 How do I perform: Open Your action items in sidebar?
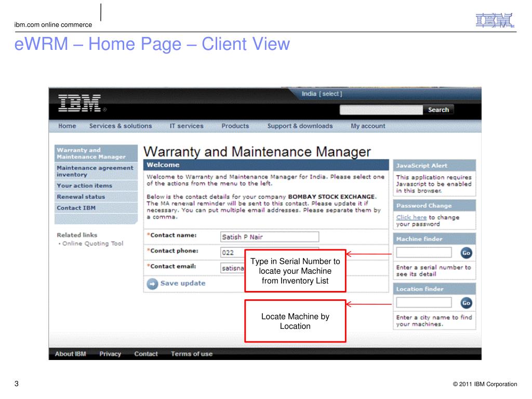[96, 185]
